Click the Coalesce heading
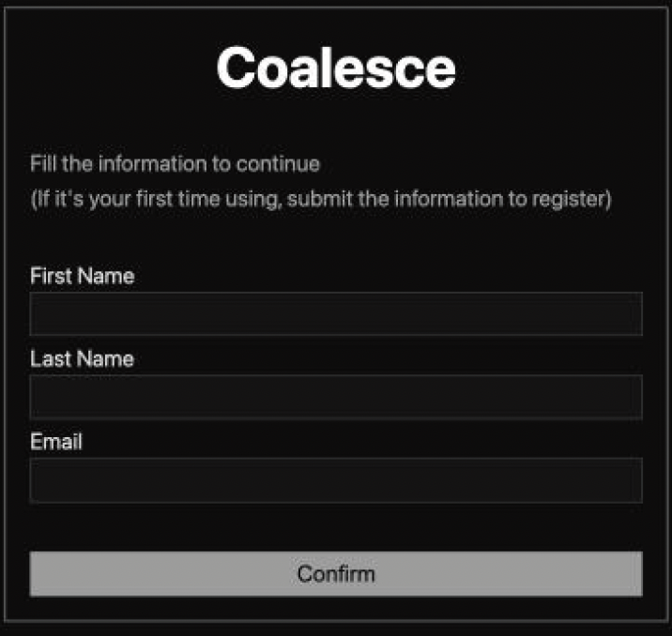Screen dimensions: 672x636 336,68
